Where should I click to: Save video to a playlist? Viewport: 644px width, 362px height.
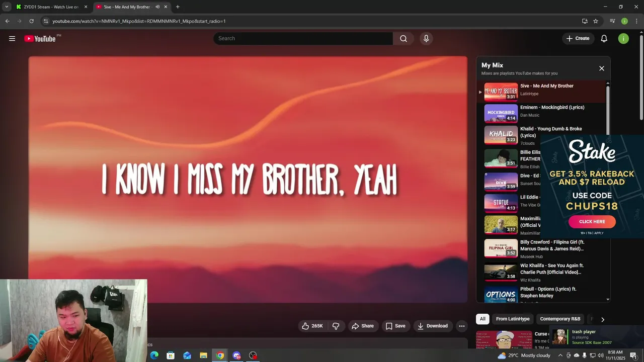tap(395, 326)
